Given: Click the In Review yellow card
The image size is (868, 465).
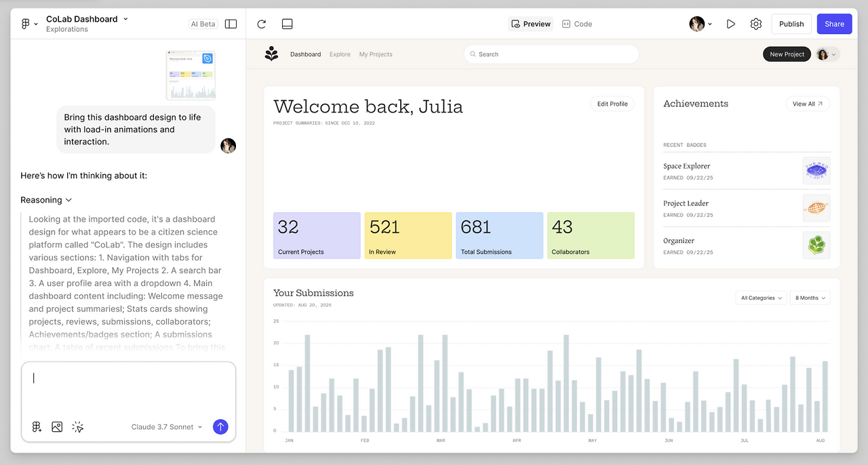Looking at the screenshot, I should pyautogui.click(x=408, y=235).
